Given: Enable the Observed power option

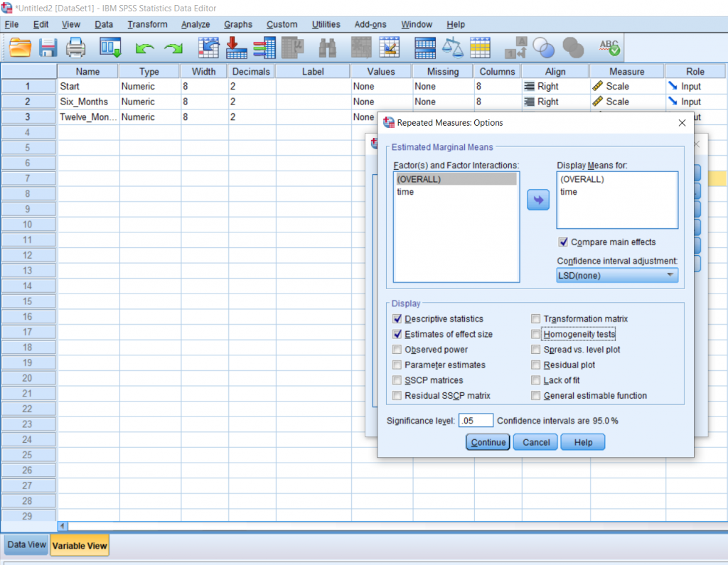Looking at the screenshot, I should (x=397, y=349).
